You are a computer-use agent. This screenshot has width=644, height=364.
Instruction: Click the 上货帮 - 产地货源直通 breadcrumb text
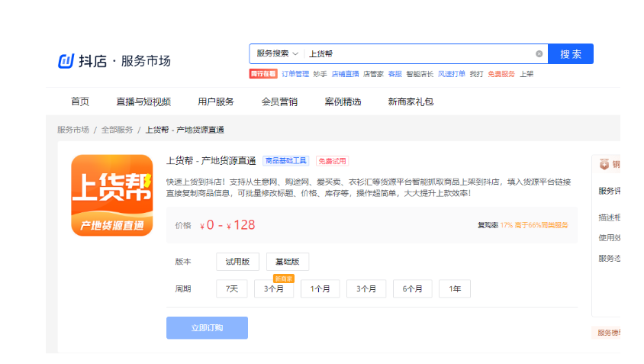[185, 130]
